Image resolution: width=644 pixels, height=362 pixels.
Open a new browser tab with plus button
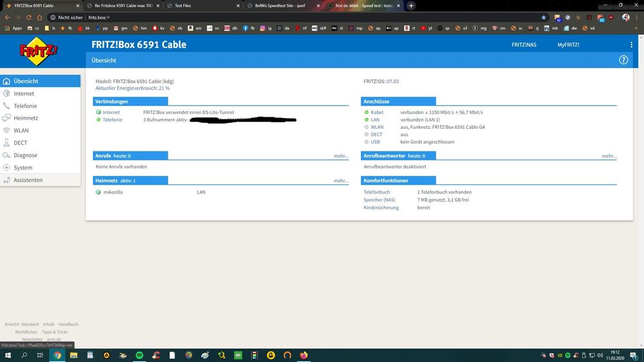click(411, 6)
